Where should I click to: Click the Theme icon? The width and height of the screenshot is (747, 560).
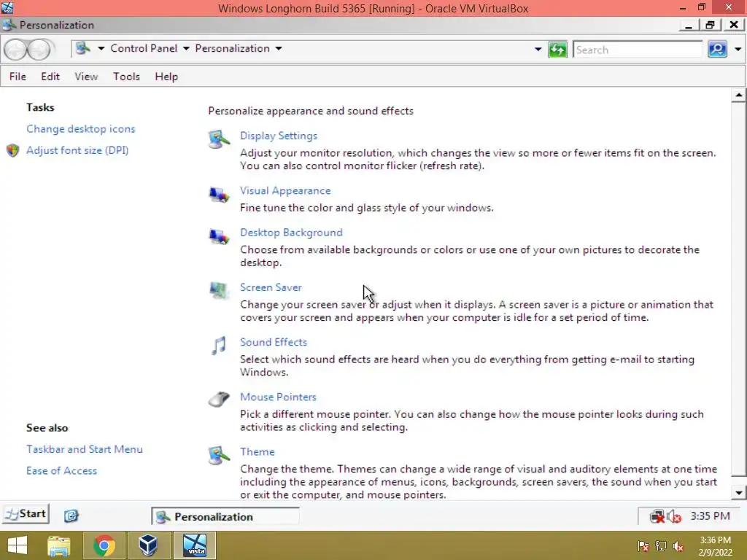tap(219, 456)
